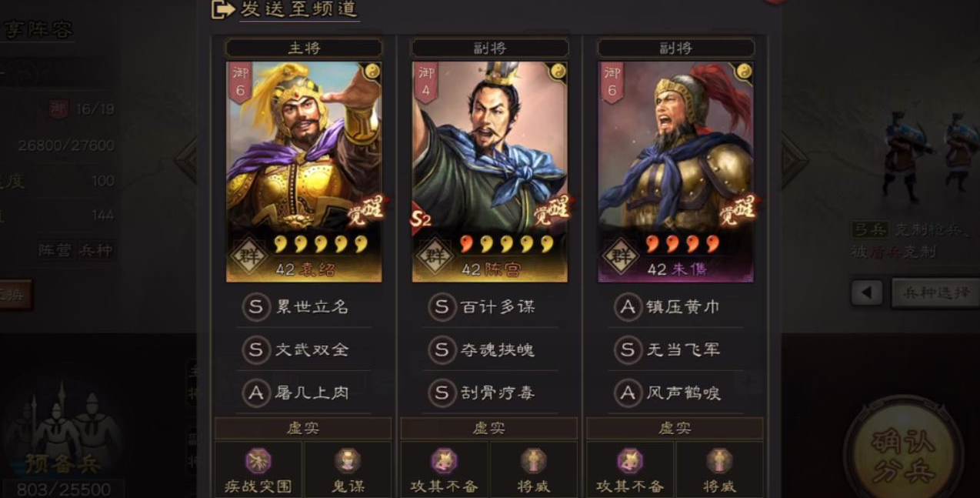Screen dimensions: 980x498
Task: Select the 鬼谋 tactic icon under 袁绍
Action: tap(348, 461)
